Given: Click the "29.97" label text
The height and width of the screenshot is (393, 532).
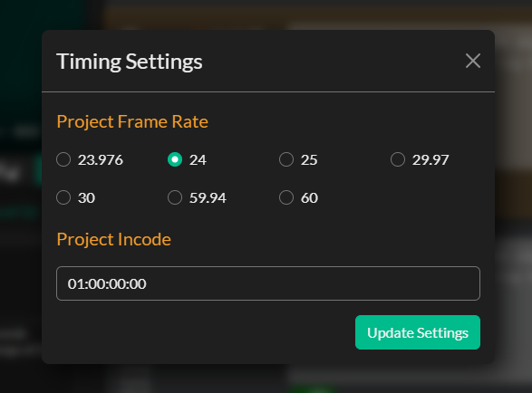Looking at the screenshot, I should click(x=430, y=159).
